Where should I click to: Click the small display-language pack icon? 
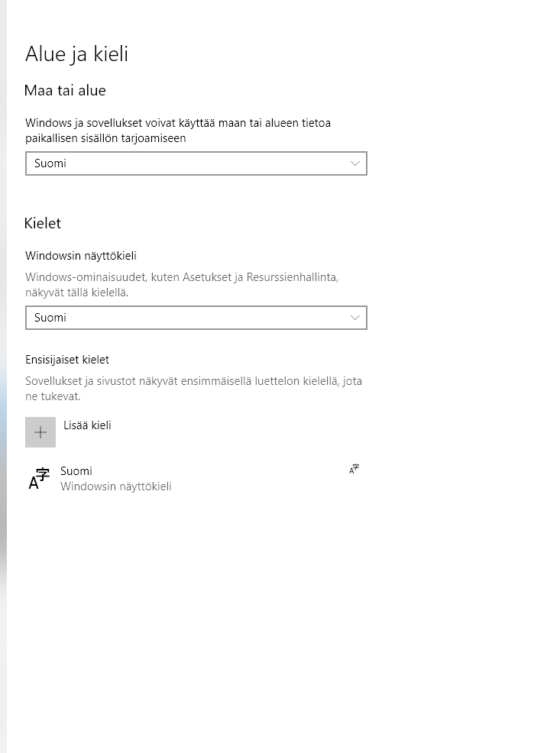(354, 469)
